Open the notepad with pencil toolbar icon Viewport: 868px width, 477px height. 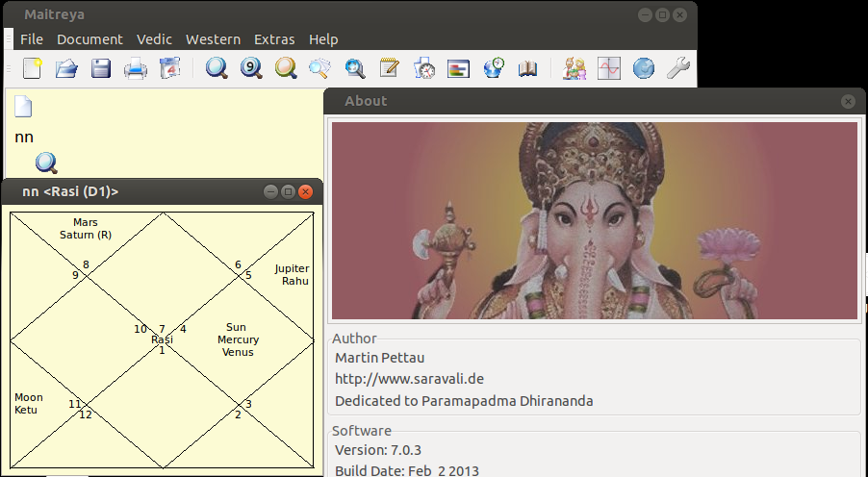tap(389, 68)
